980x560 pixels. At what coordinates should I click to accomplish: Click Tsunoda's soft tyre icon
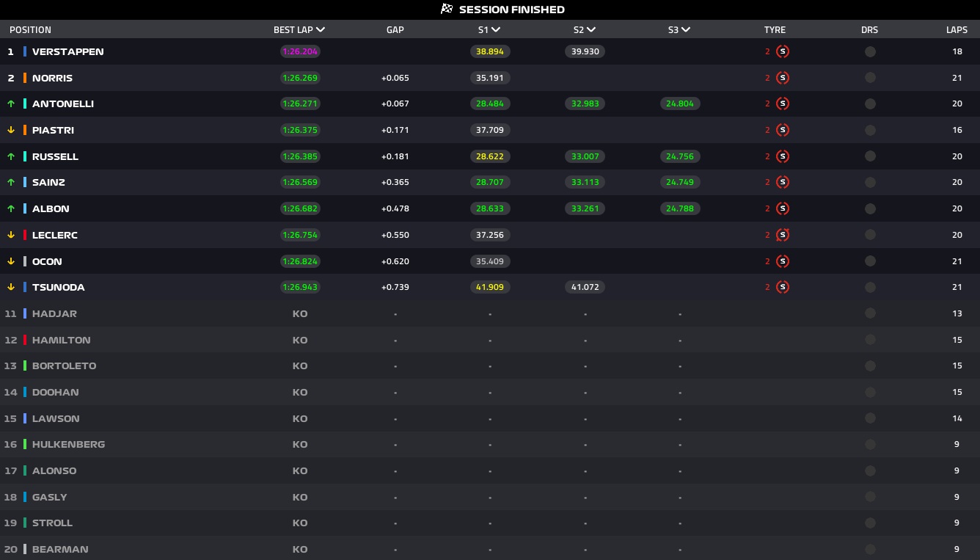click(783, 287)
